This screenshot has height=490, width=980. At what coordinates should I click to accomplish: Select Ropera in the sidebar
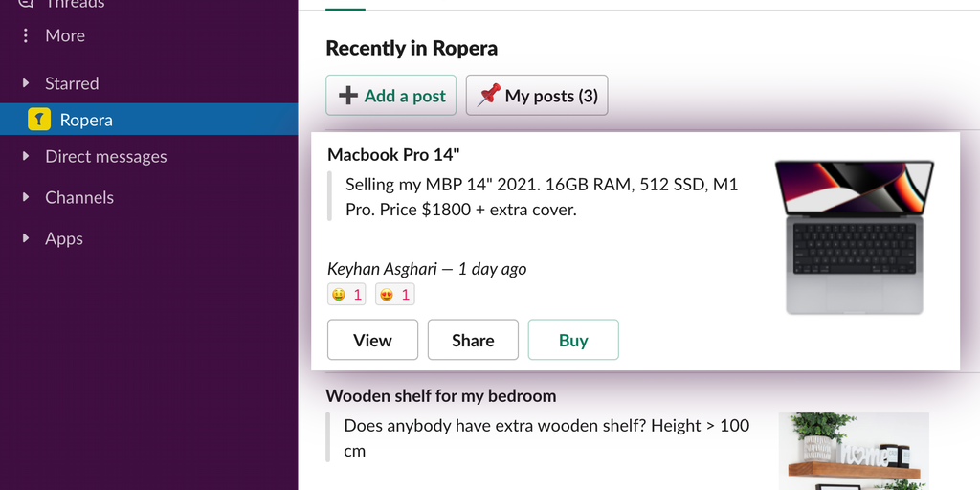coord(86,120)
